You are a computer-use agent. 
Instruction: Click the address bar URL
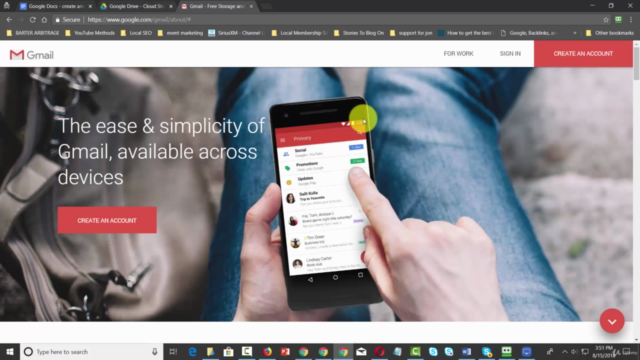(x=139, y=20)
